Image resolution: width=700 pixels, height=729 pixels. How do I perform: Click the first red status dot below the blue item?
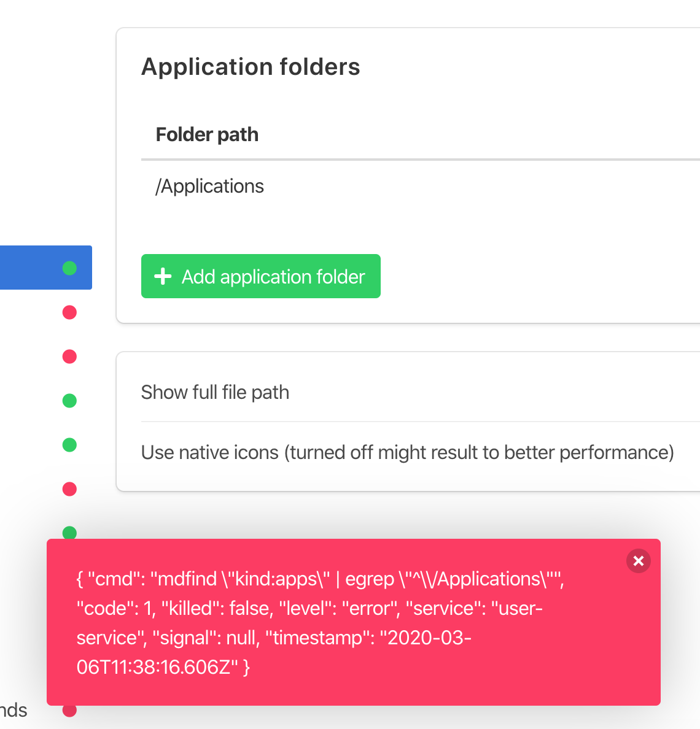click(x=69, y=312)
